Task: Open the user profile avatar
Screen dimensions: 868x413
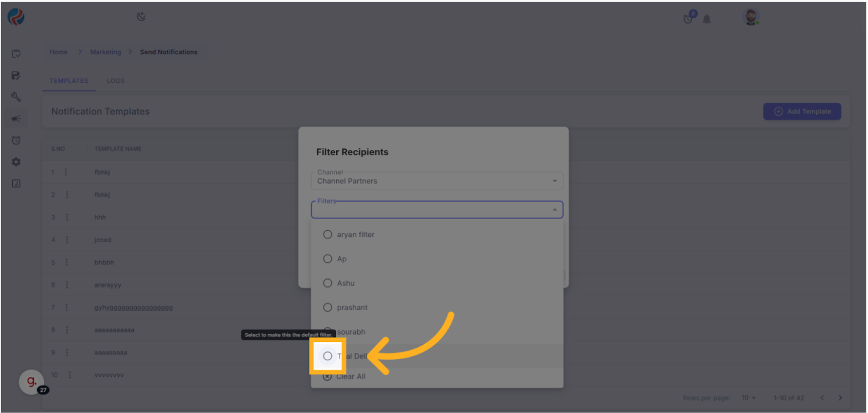Action: (x=751, y=17)
